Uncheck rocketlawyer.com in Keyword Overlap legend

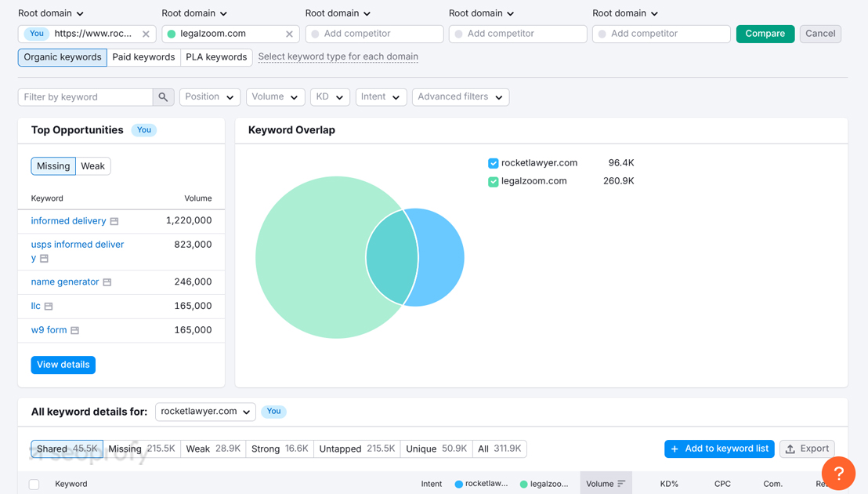pos(494,163)
